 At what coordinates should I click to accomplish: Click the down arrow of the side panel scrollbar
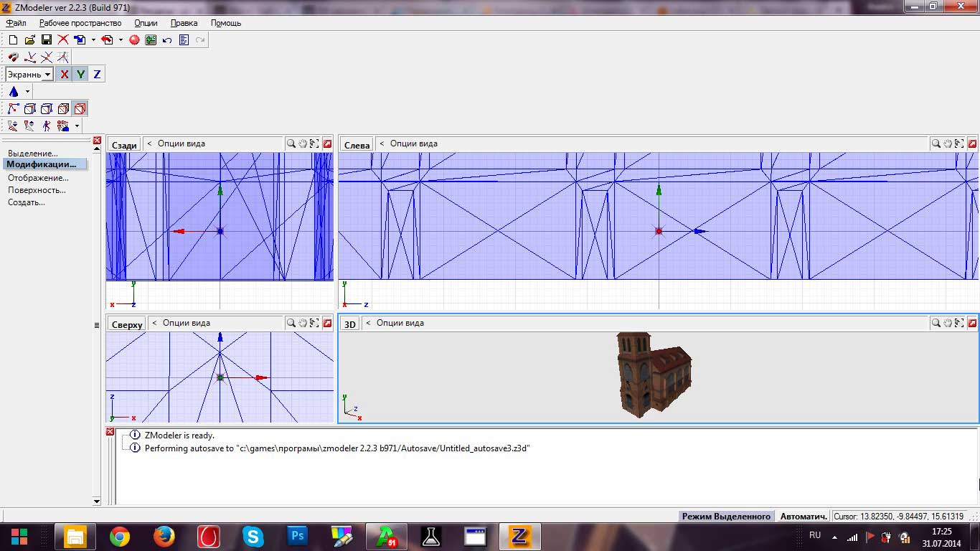click(x=97, y=501)
